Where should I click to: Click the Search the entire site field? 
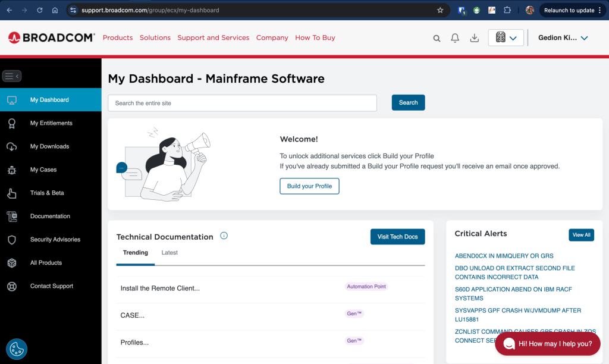click(242, 103)
